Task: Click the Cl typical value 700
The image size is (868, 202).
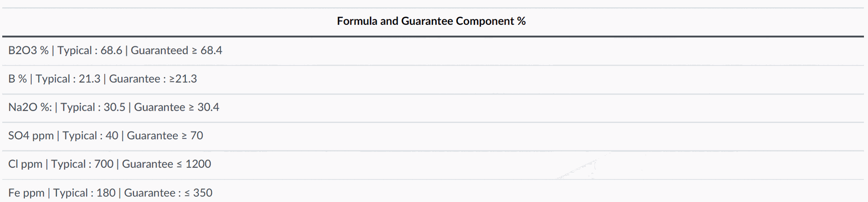Action: click(104, 164)
